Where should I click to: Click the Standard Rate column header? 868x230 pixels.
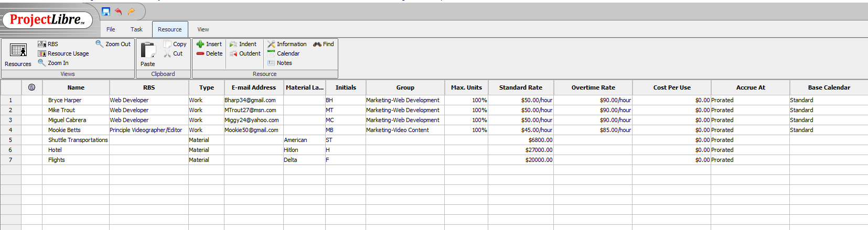coord(521,87)
